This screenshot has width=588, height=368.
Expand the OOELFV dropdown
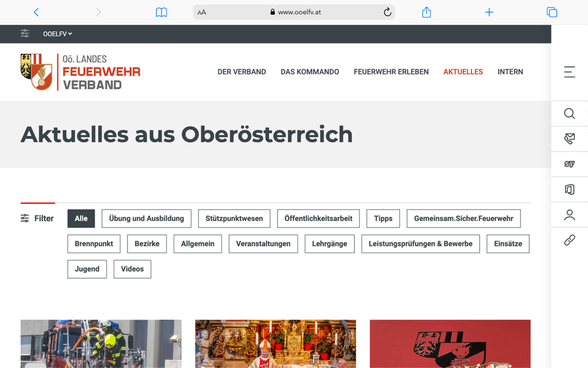coord(57,34)
